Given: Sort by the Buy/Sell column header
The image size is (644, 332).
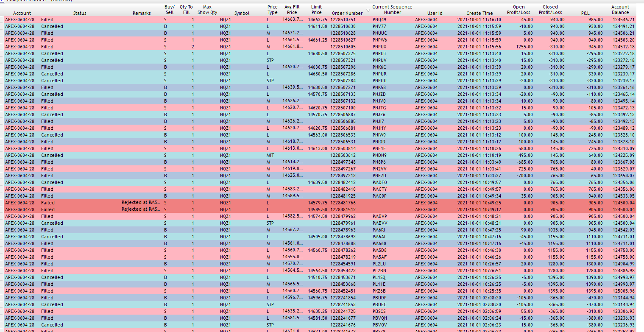Looking at the screenshot, I should tap(169, 10).
